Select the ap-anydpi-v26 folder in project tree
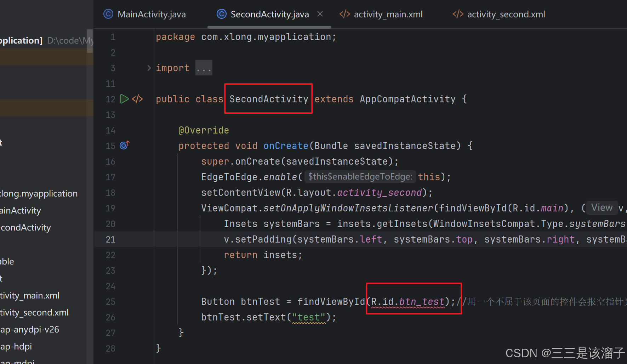The height and width of the screenshot is (364, 627). click(x=30, y=329)
